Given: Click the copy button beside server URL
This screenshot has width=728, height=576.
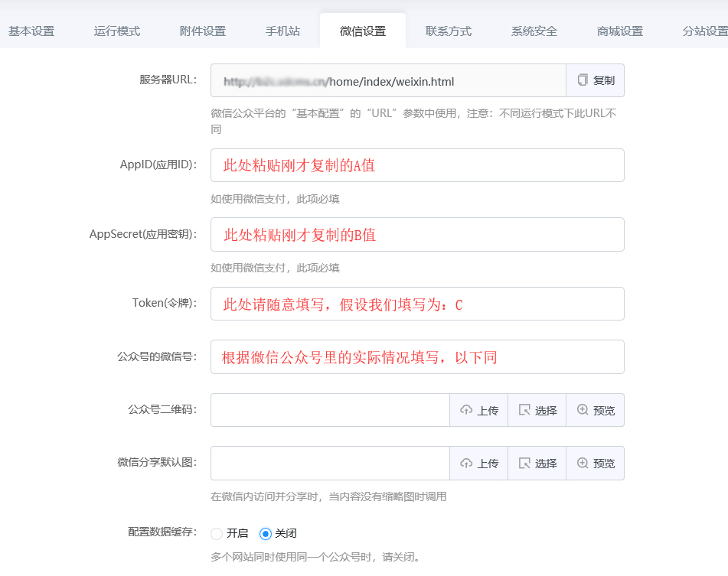Looking at the screenshot, I should tap(595, 80).
